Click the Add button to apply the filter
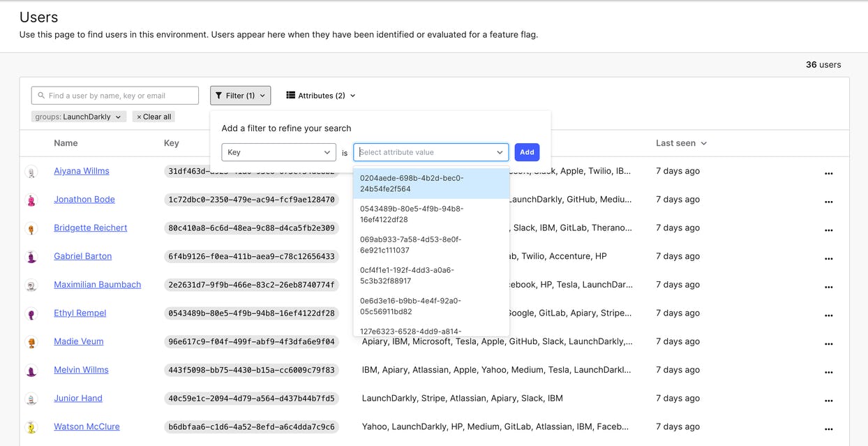 coord(527,151)
